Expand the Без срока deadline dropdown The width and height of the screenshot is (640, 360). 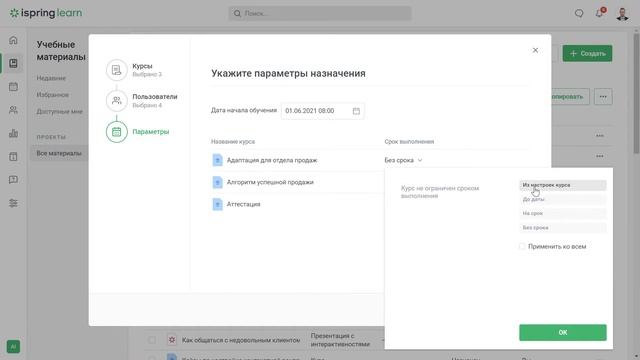click(403, 160)
